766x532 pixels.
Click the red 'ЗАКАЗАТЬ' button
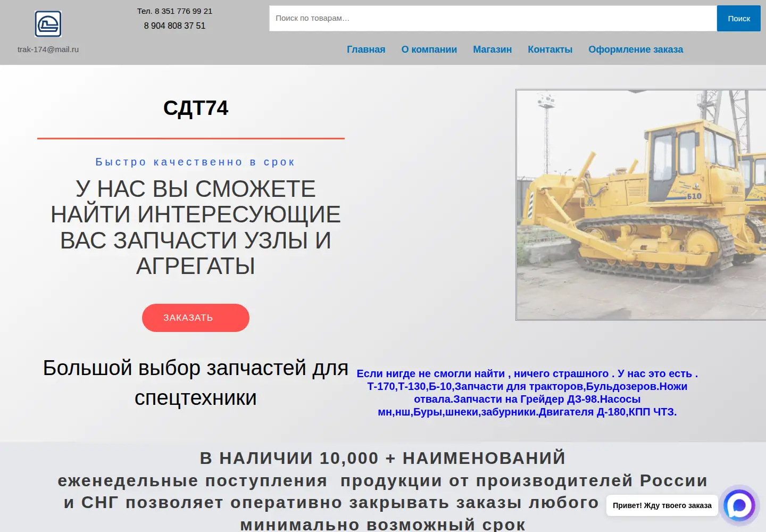click(196, 318)
